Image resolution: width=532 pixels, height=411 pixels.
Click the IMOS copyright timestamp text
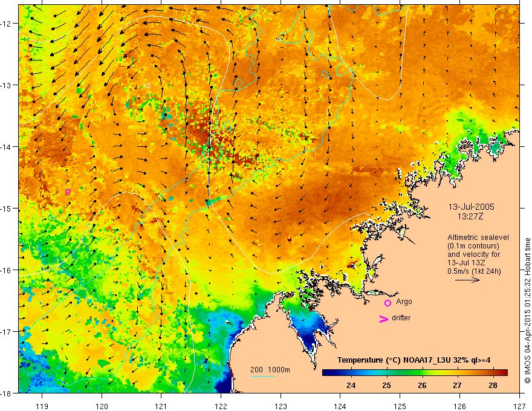pos(527,311)
